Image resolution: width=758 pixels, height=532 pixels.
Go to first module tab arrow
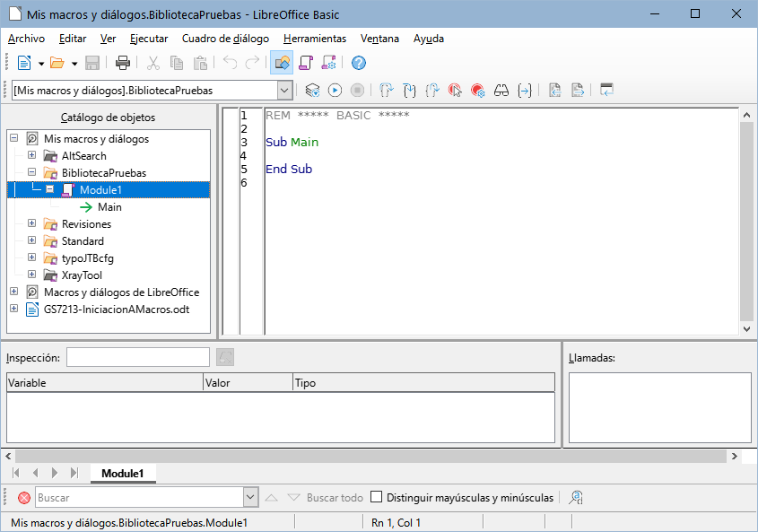pyautogui.click(x=16, y=473)
